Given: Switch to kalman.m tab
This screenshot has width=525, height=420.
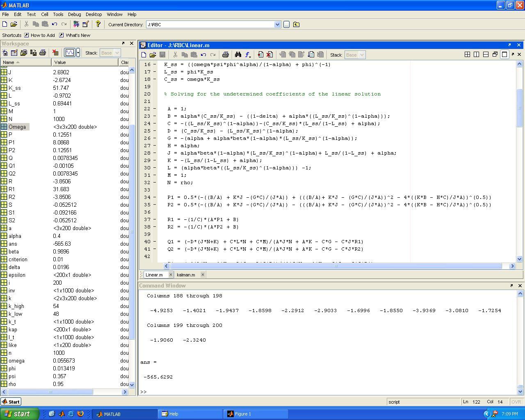Looking at the screenshot, I should pyautogui.click(x=186, y=275).
